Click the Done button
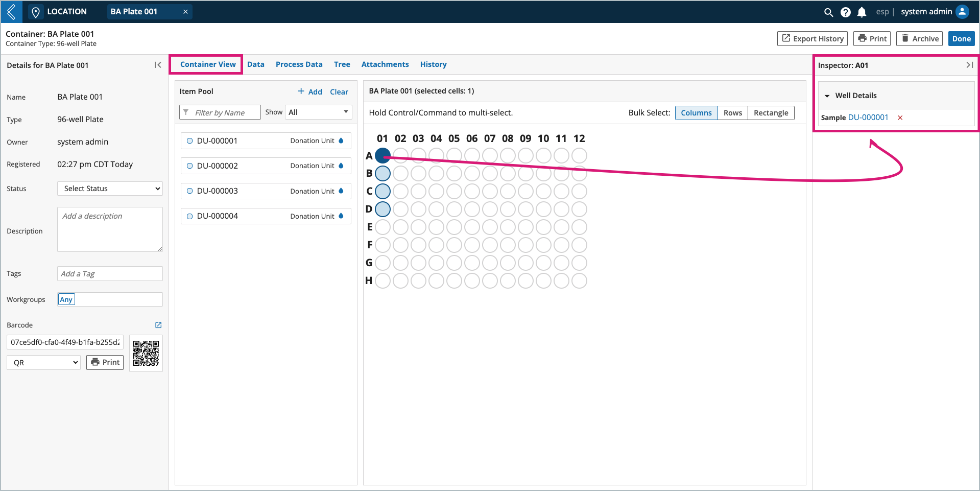 962,38
